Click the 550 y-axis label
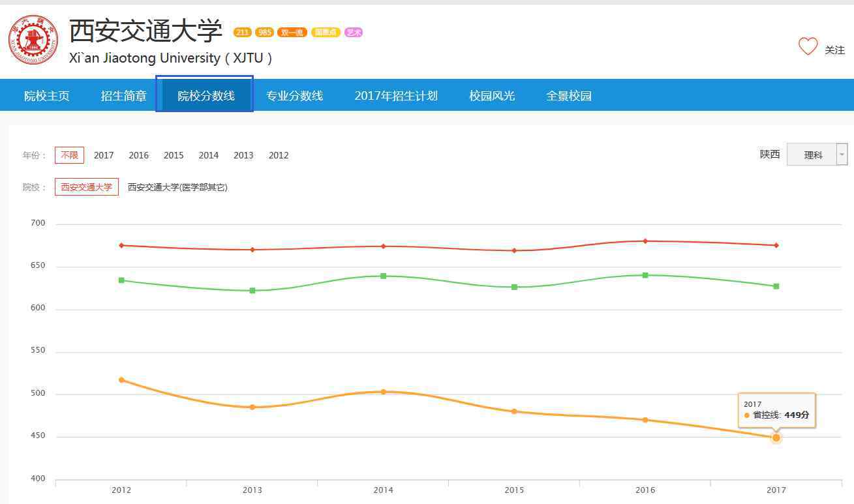Viewport: 854px width, 504px height. 38,350
